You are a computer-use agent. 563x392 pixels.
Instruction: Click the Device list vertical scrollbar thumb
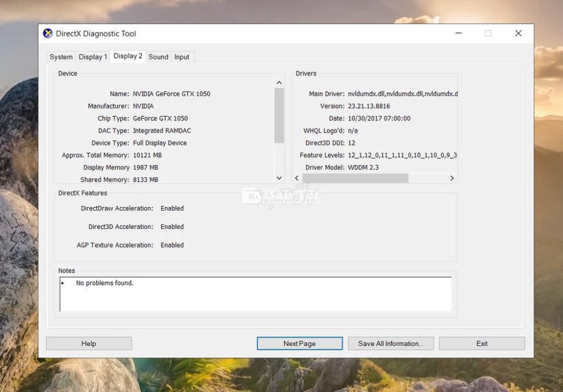coord(279,115)
